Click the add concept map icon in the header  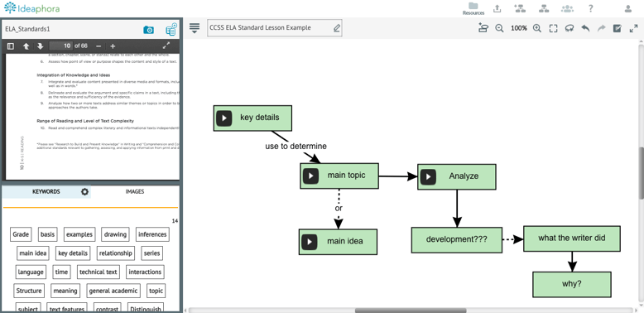[520, 8]
